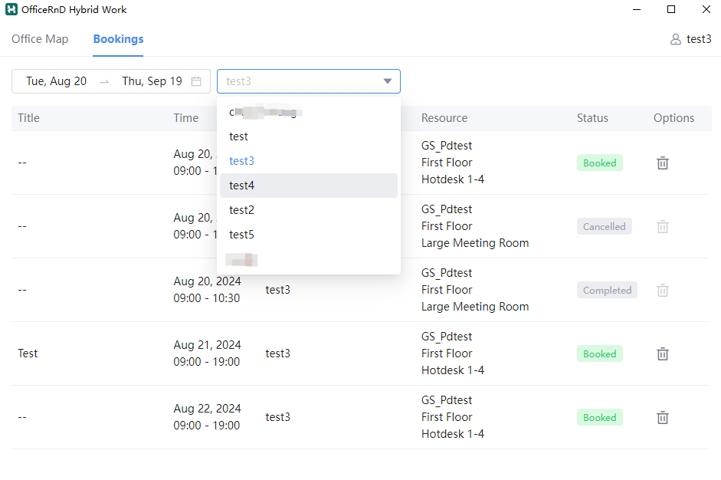Click 'Aug 21, 2024' time cell

[207, 345]
